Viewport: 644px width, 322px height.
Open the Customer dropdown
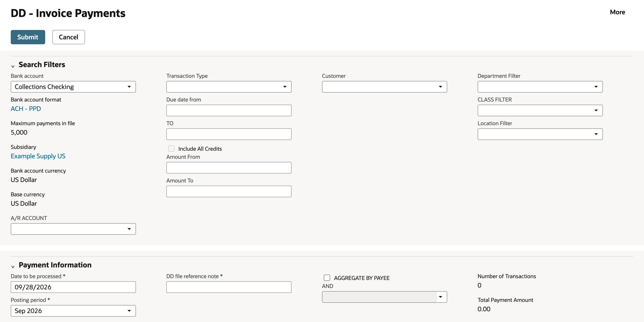tap(385, 87)
